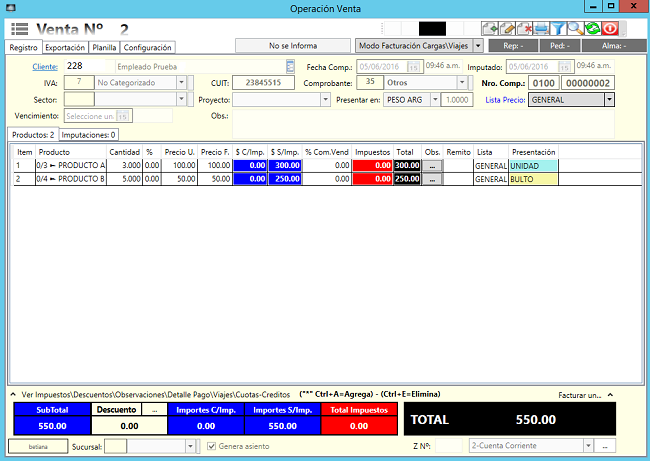Click the Z Nº input field
This screenshot has width=650, height=461.
click(449, 446)
